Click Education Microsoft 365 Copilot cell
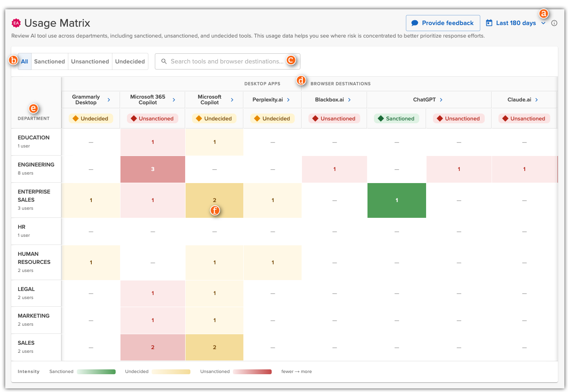The height and width of the screenshot is (392, 568). [153, 142]
